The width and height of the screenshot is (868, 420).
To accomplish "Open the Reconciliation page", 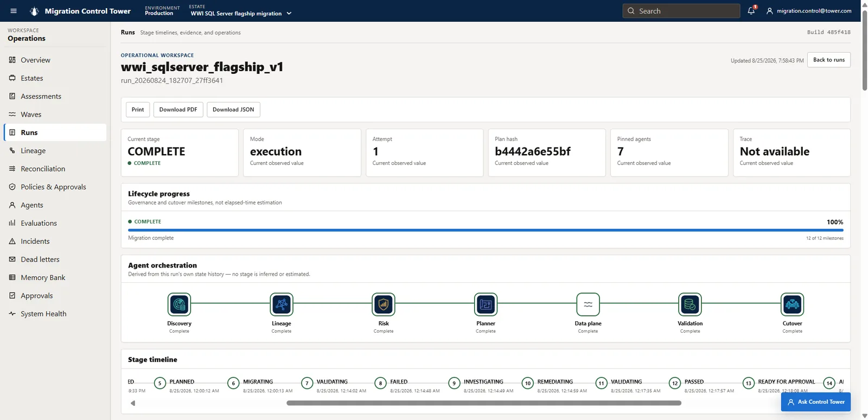I will coord(54,169).
